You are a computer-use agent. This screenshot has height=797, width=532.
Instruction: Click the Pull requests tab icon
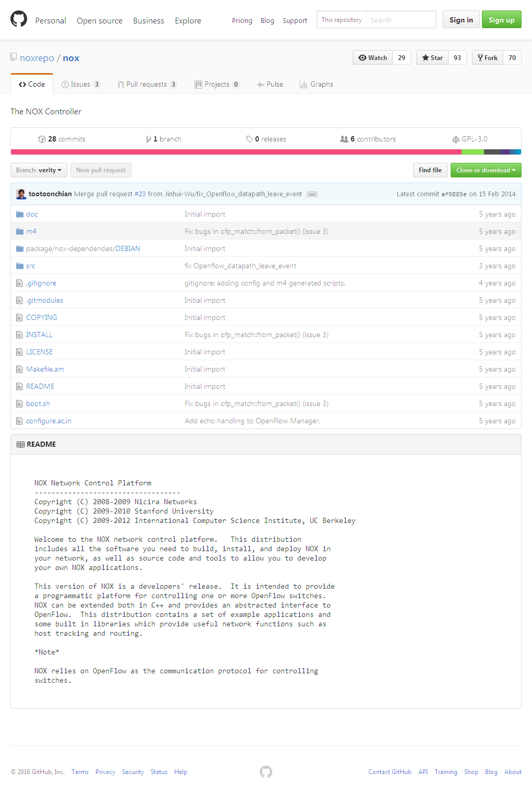click(121, 84)
